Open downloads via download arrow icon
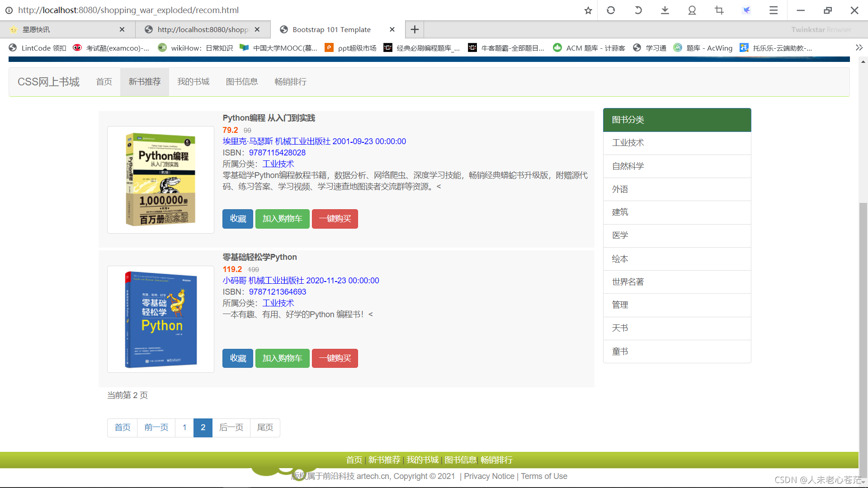 click(x=665, y=10)
